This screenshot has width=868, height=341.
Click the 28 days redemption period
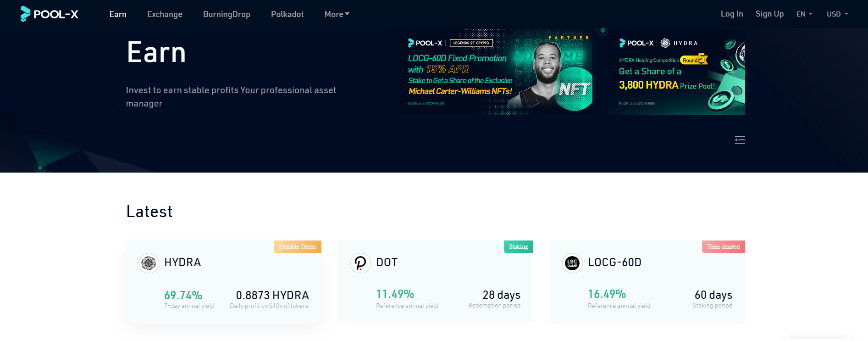tap(501, 295)
